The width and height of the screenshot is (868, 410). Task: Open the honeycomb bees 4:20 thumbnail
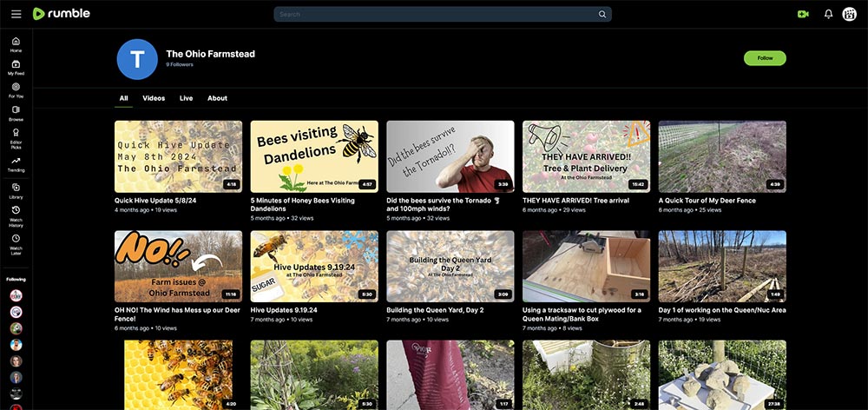pyautogui.click(x=178, y=375)
